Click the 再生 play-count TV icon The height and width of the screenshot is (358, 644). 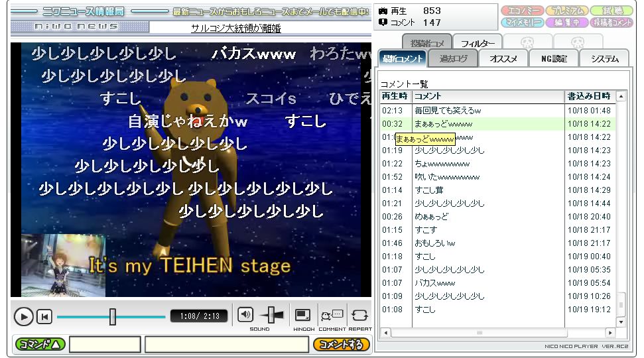383,11
